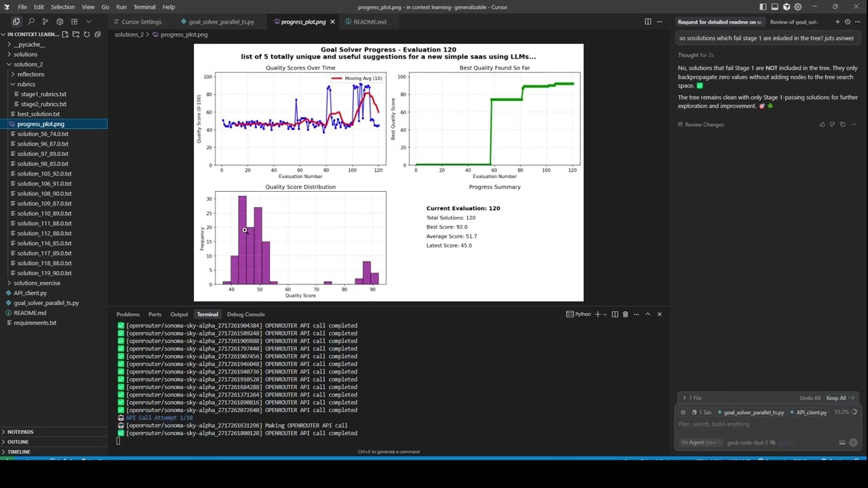This screenshot has width=868, height=488.
Task: Kill terminal with the trash icon
Action: [625, 314]
